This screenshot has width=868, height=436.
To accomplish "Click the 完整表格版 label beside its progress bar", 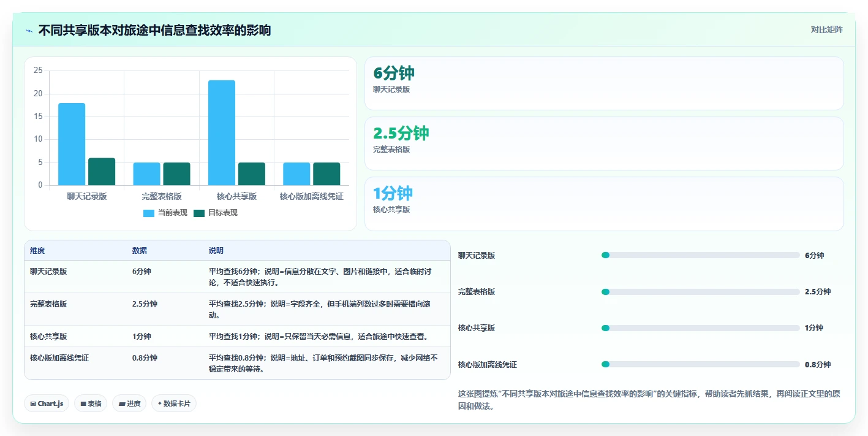I will (477, 292).
